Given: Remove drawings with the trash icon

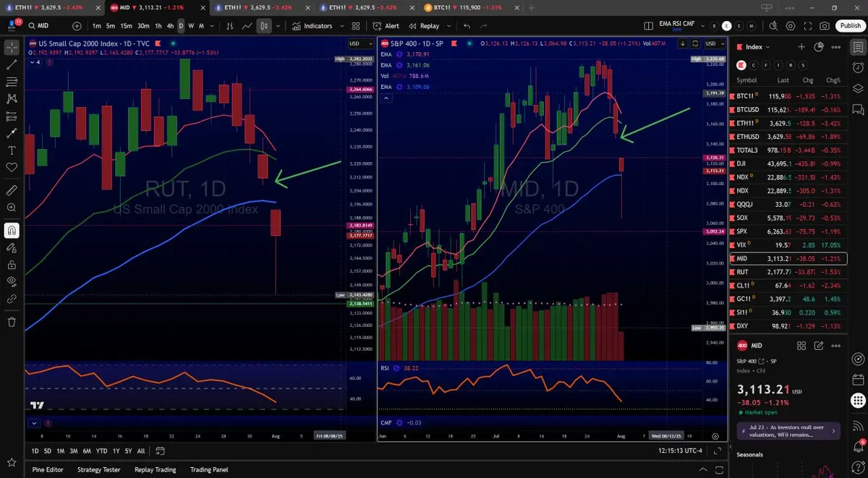Looking at the screenshot, I should [12, 321].
